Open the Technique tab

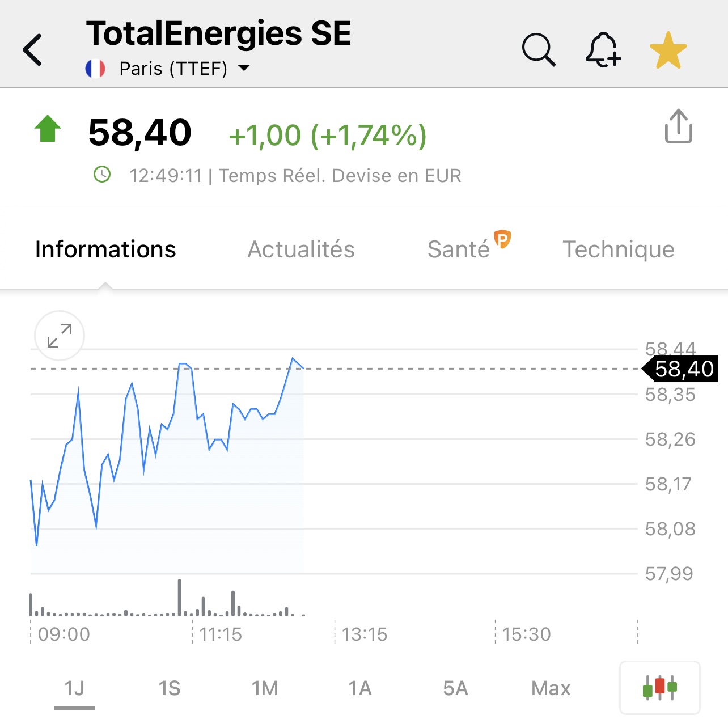click(x=618, y=249)
